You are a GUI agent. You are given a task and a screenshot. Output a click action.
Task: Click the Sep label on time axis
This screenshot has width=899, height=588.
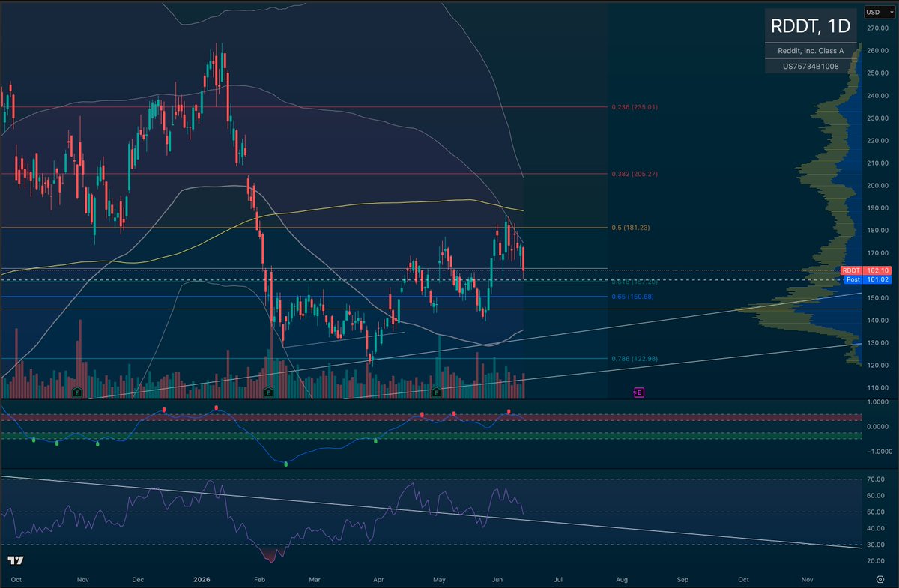click(682, 580)
